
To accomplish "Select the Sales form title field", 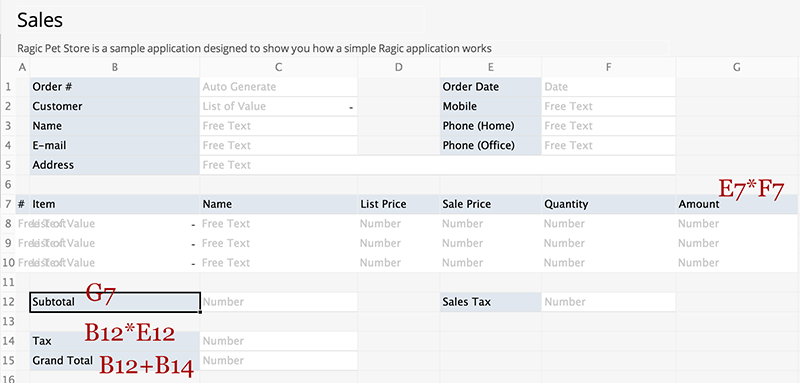I will point(219,20).
